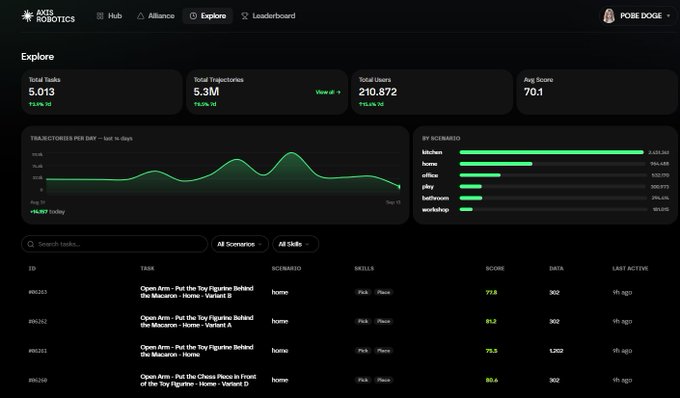Screen dimensions: 680x398
Task: Sort by the LAST ACTIVE column header
Action: [630, 268]
